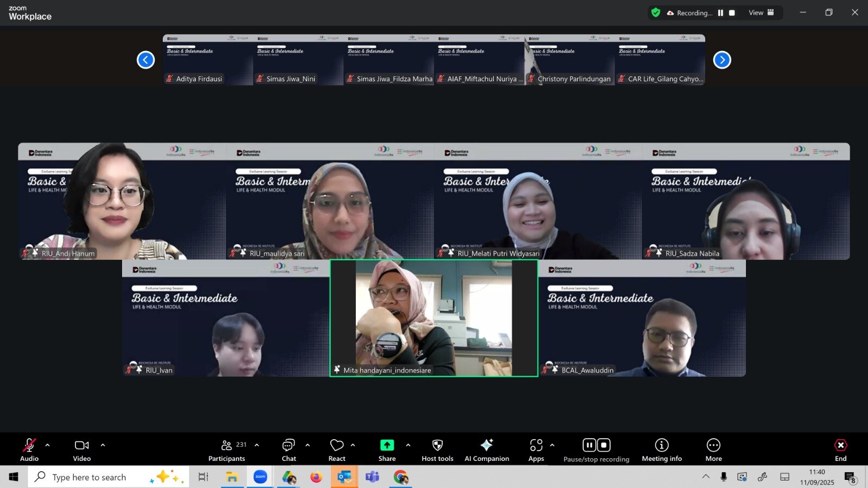Expand share options arrow next to Share
The width and height of the screenshot is (868, 488).
coord(408,445)
